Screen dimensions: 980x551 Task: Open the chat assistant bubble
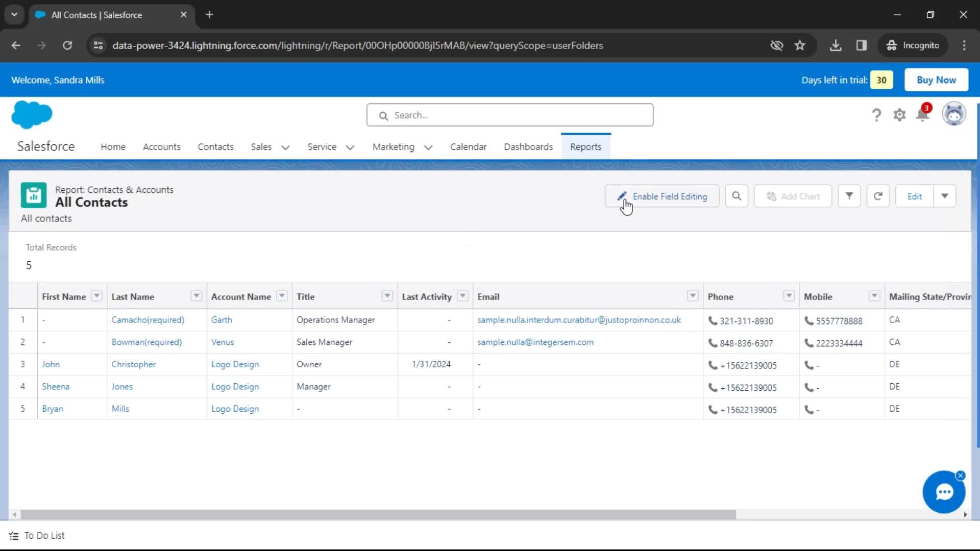pos(943,492)
